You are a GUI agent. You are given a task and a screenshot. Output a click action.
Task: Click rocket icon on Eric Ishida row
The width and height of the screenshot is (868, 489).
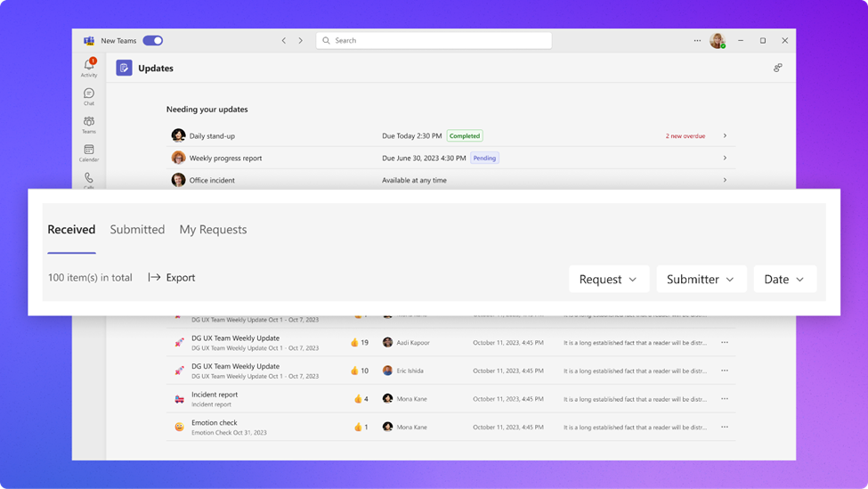coord(179,371)
